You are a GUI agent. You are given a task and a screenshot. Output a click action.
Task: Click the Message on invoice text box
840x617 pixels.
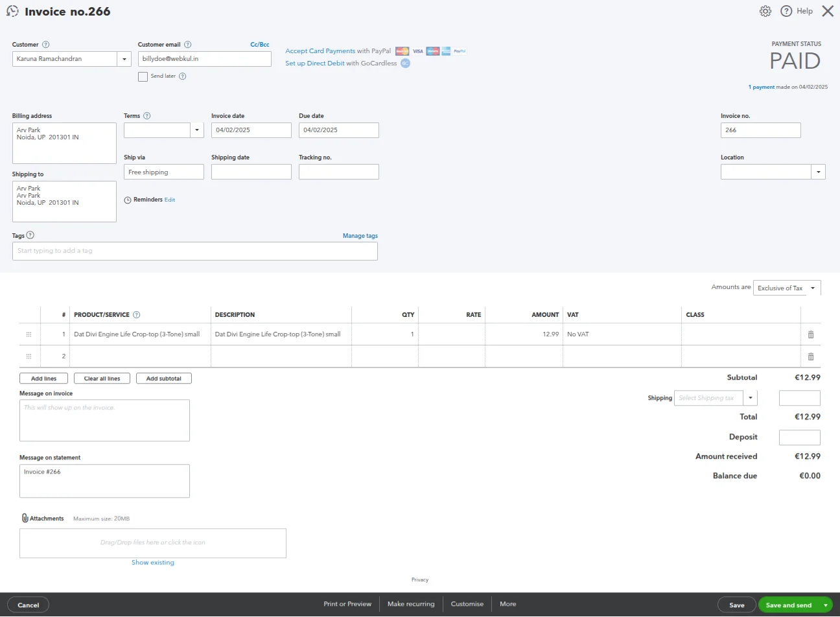104,421
